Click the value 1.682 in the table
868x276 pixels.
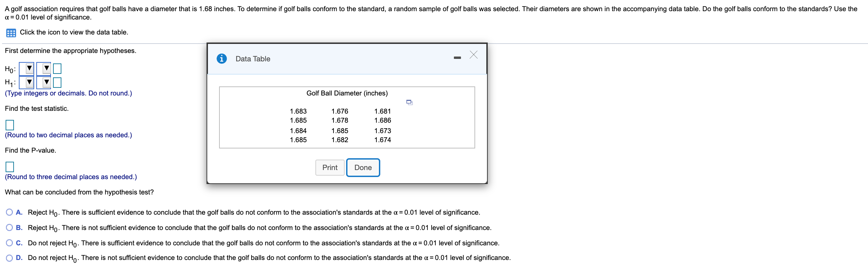[x=340, y=140]
